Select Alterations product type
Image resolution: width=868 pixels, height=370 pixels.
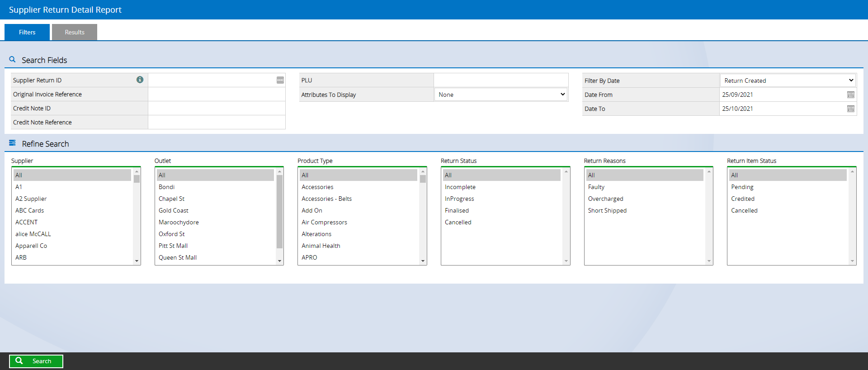pos(359,234)
